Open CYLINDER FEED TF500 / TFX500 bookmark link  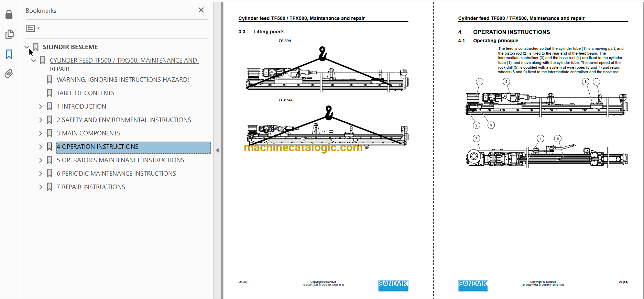[x=124, y=65]
